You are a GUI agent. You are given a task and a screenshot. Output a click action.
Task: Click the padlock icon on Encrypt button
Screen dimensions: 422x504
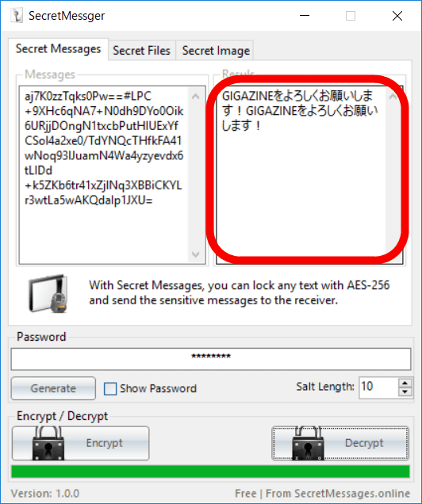coord(48,444)
